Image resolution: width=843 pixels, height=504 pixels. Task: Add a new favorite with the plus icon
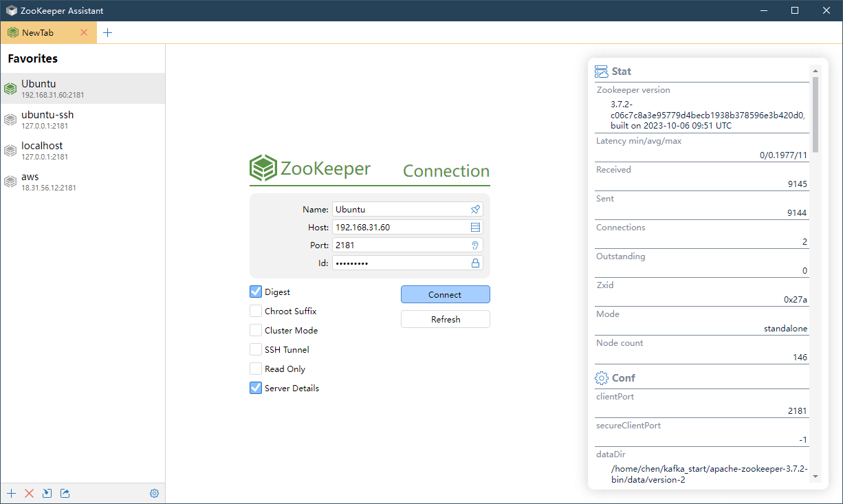click(x=11, y=493)
